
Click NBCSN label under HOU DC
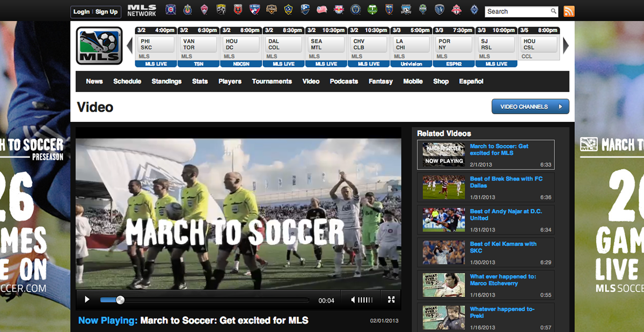coord(240,64)
